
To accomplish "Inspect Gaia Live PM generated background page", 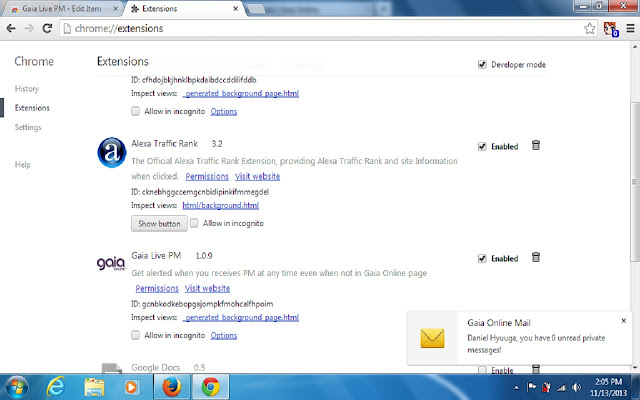I will [241, 317].
